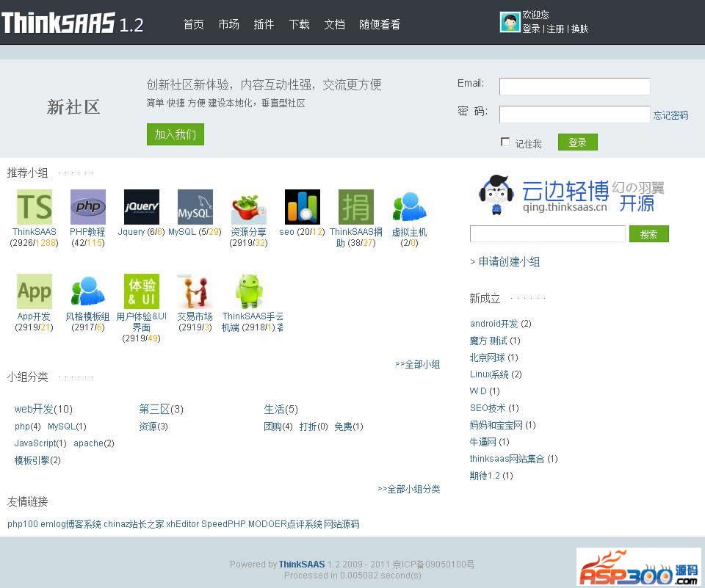Go to 首页 in top navigation
The image size is (705, 588).
(193, 24)
